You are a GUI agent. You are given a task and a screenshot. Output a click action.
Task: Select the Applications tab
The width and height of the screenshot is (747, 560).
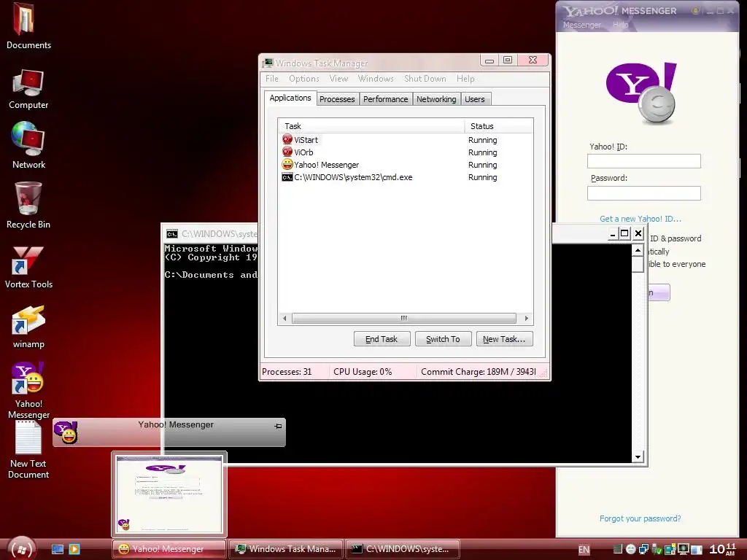tap(290, 98)
